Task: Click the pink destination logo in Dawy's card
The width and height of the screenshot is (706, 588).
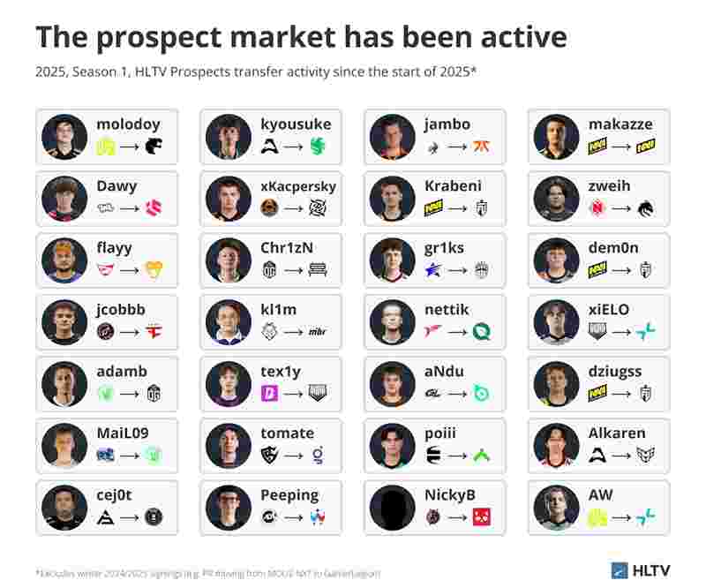Action: pos(154,208)
